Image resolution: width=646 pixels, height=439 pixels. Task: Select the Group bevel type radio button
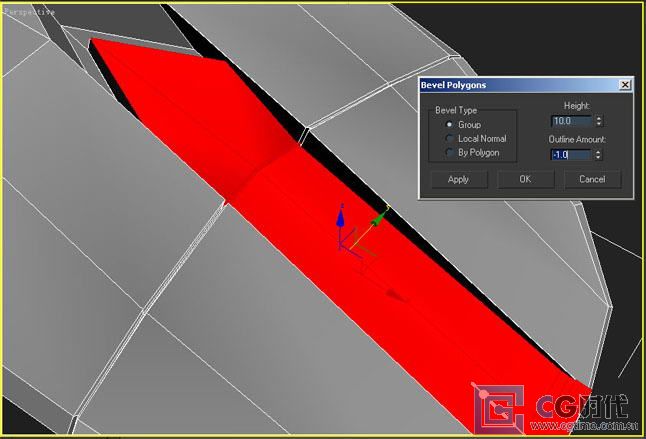pos(450,124)
